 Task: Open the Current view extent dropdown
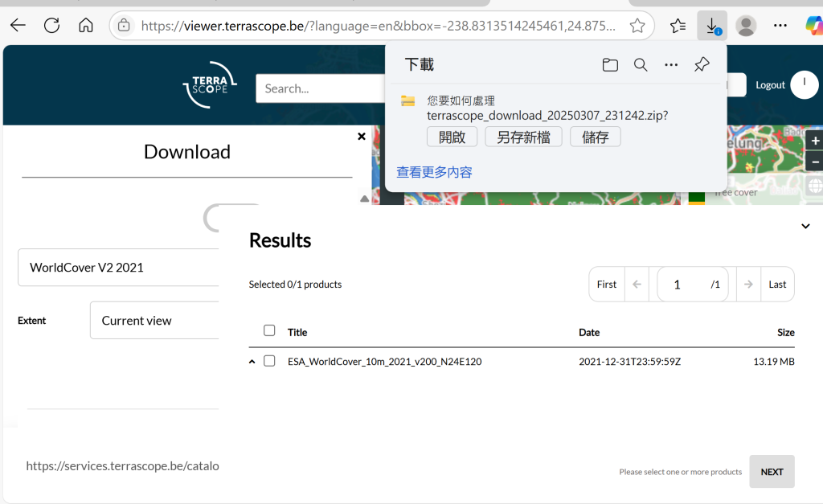154,320
